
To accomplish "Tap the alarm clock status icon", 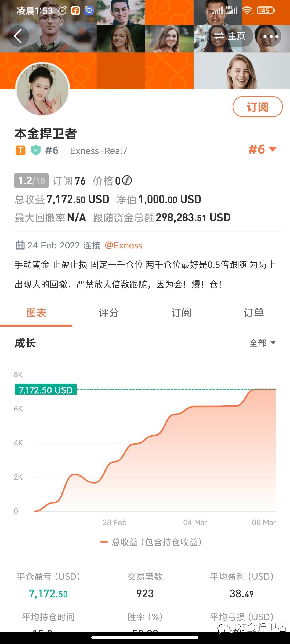I will (62, 11).
